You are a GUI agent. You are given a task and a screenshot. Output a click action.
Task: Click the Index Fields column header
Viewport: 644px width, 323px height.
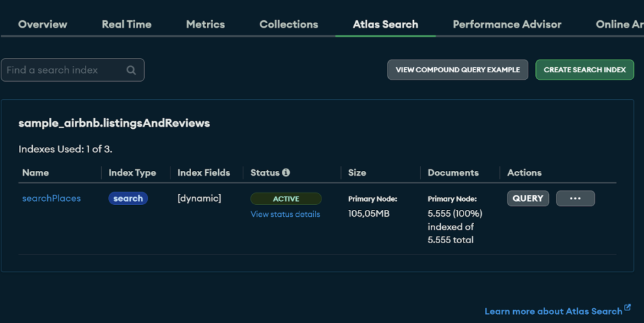(x=204, y=172)
